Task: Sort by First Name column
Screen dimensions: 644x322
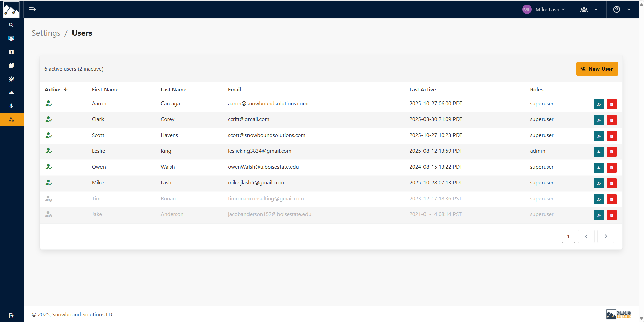Action: click(105, 89)
